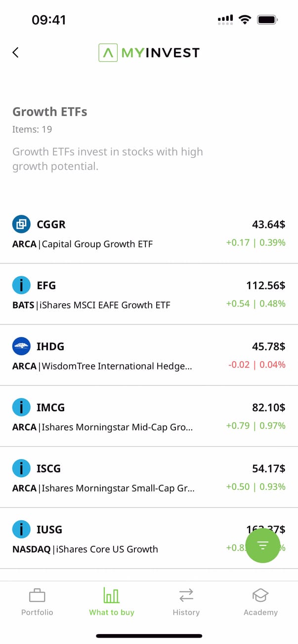
Task: Tap the ISCG change +0.50 | 0.93%
Action: 255,487
